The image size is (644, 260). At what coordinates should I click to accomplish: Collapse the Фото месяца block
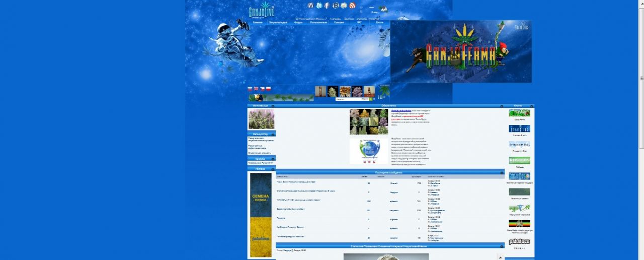coord(273,106)
